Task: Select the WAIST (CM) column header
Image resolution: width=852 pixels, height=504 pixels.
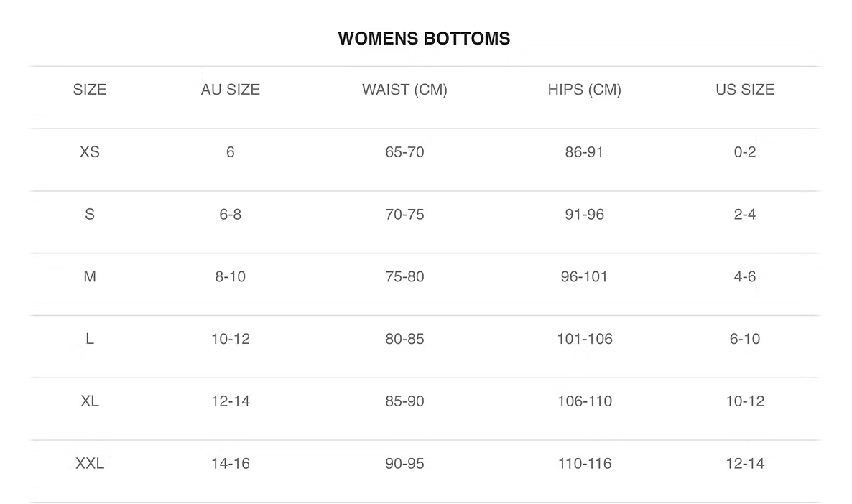Action: pyautogui.click(x=405, y=90)
